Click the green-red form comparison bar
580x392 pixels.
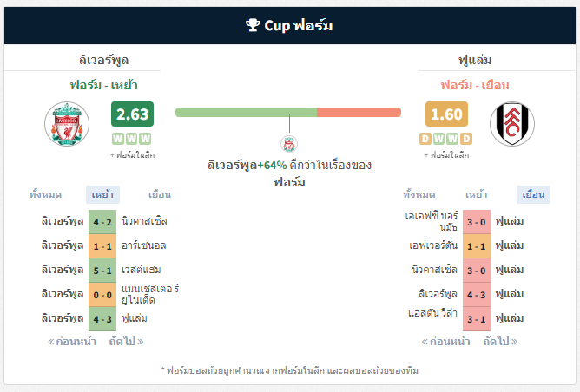[x=288, y=112]
